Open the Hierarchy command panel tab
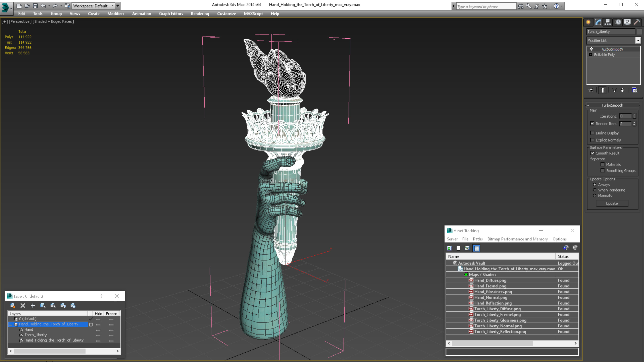 [x=608, y=22]
